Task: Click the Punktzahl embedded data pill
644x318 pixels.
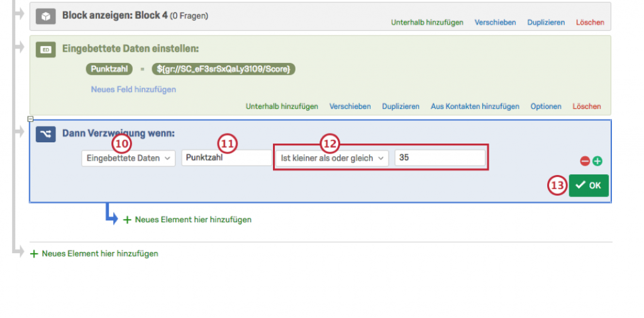Action: coord(109,69)
